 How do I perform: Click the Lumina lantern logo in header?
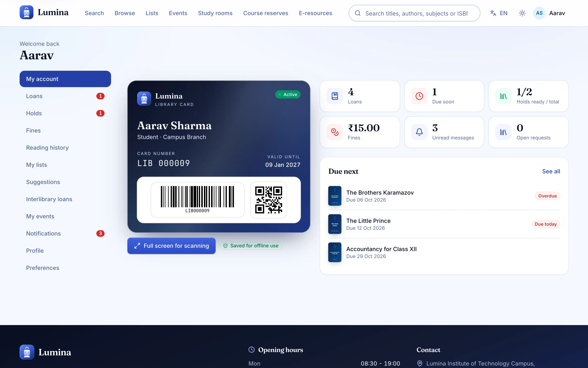(27, 12)
